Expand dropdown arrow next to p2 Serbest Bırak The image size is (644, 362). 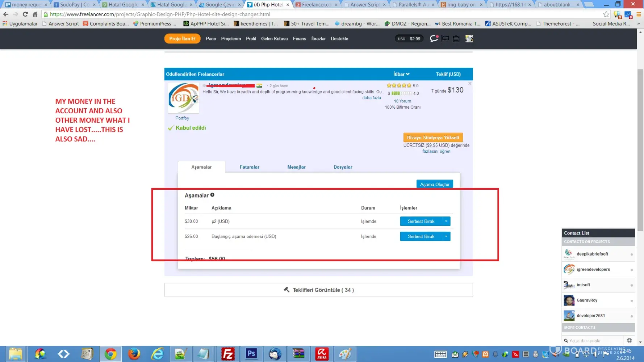446,221
